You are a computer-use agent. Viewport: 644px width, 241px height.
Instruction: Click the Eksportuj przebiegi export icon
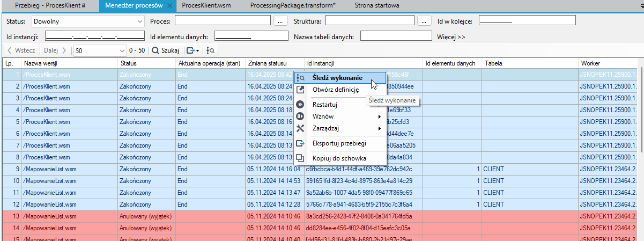[x=300, y=143]
